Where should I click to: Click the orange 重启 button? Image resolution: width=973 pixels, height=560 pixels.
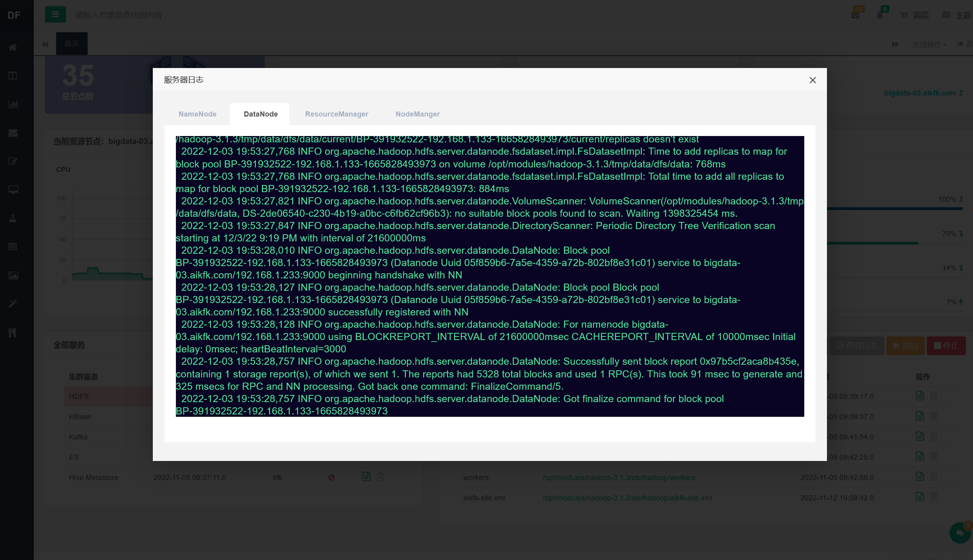coord(905,346)
